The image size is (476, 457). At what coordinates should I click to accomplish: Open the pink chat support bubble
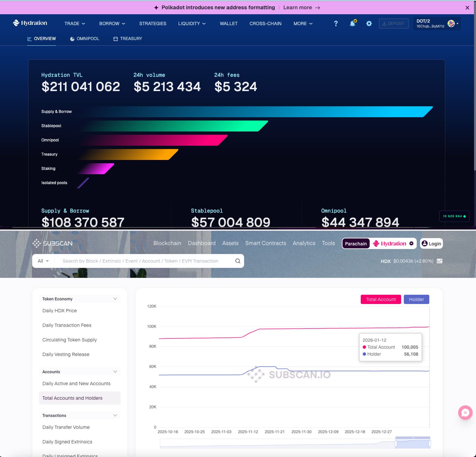[x=465, y=413]
